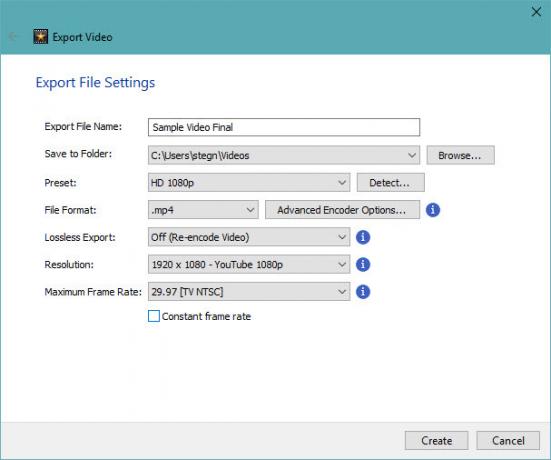Click the Export Video app icon
Screen dimensions: 551x460
(40, 37)
